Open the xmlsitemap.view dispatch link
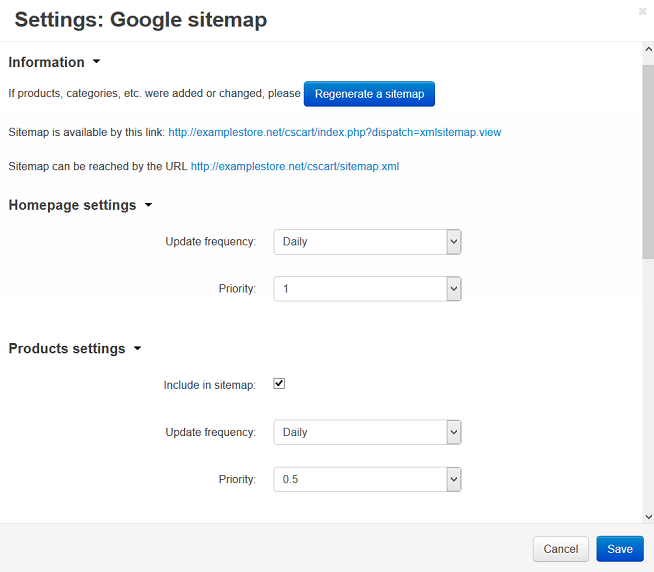This screenshot has height=572, width=654. coord(335,132)
